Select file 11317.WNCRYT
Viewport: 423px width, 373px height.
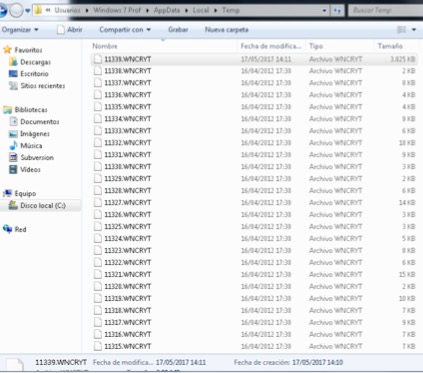[128, 322]
